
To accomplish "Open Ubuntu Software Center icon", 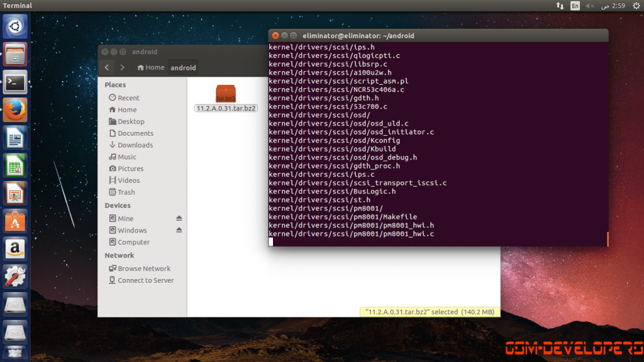I will point(15,221).
